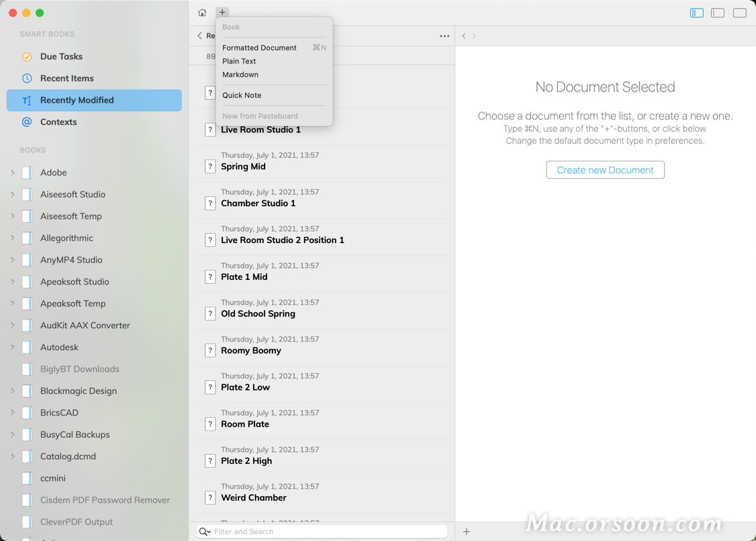The height and width of the screenshot is (541, 756).
Task: Click the Home icon in the toolbar
Action: [202, 12]
